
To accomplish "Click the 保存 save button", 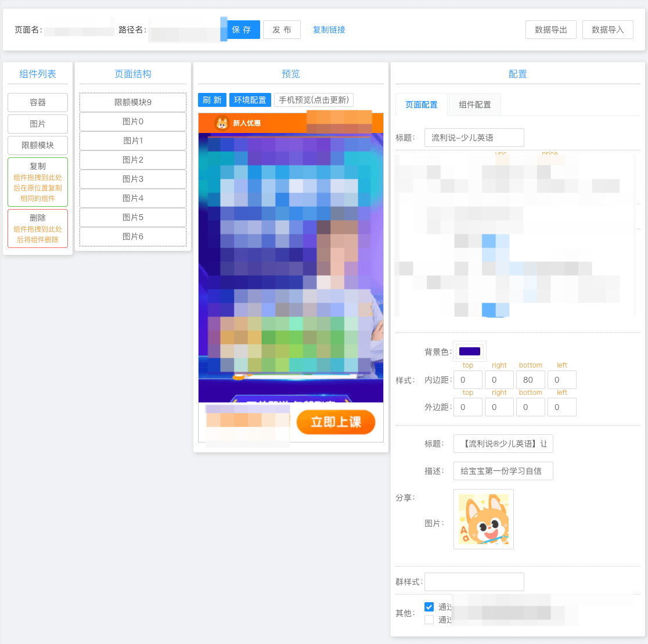I will coord(243,30).
